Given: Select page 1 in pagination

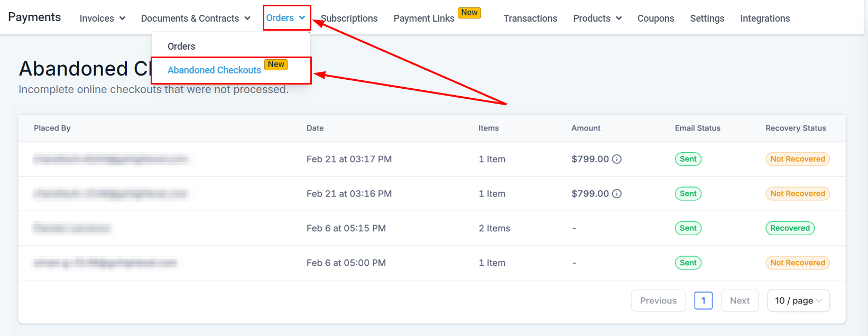Looking at the screenshot, I should pyautogui.click(x=703, y=301).
